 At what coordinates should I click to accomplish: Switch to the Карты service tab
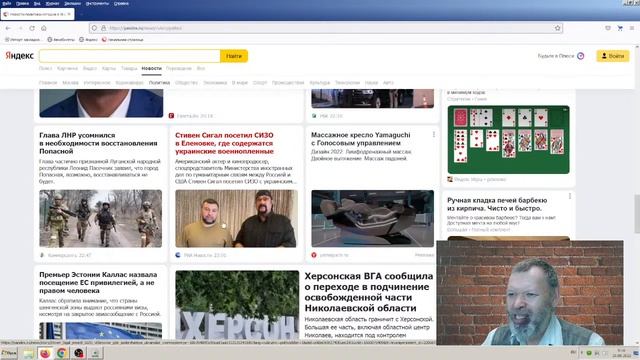109,69
